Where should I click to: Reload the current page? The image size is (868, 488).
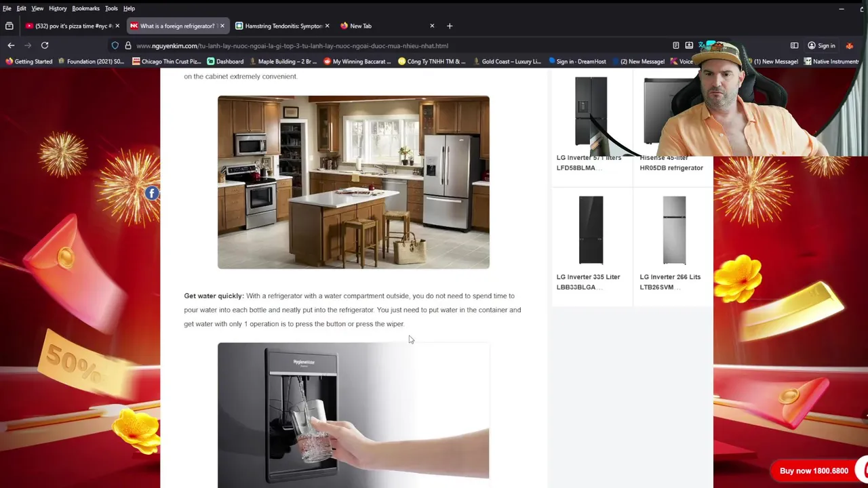45,45
